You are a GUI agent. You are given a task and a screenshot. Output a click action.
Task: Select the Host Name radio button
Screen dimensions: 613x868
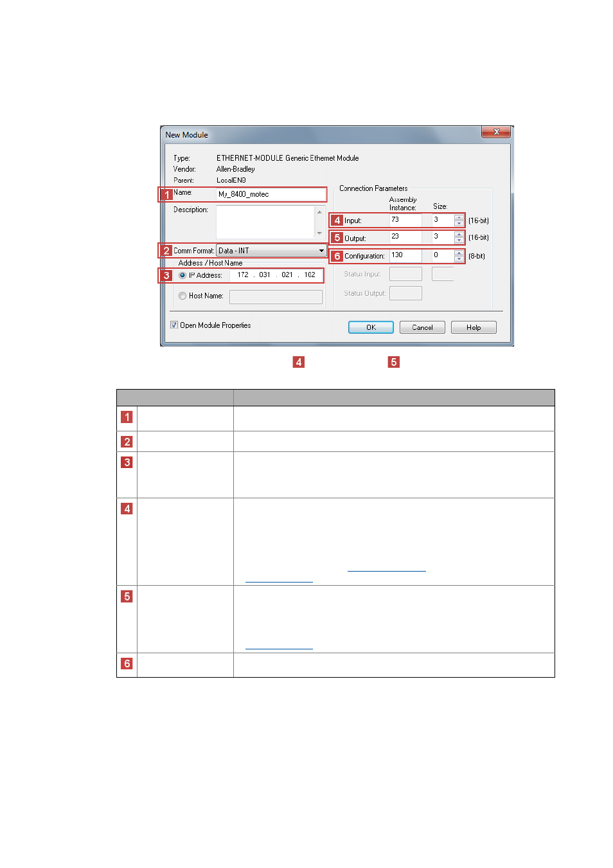pyautogui.click(x=182, y=296)
